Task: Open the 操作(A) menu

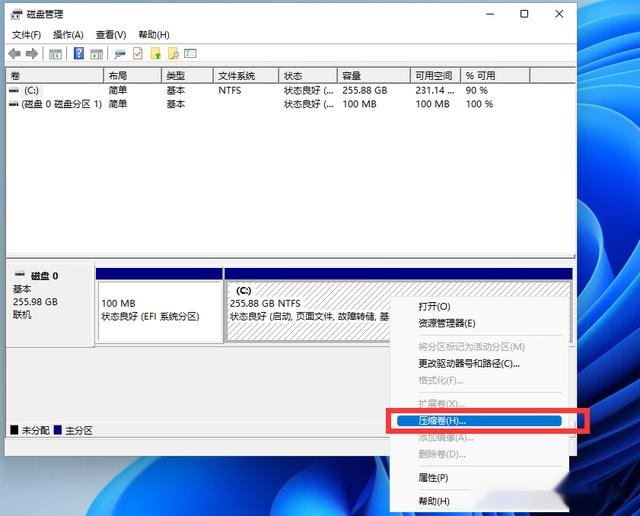Action: point(68,35)
